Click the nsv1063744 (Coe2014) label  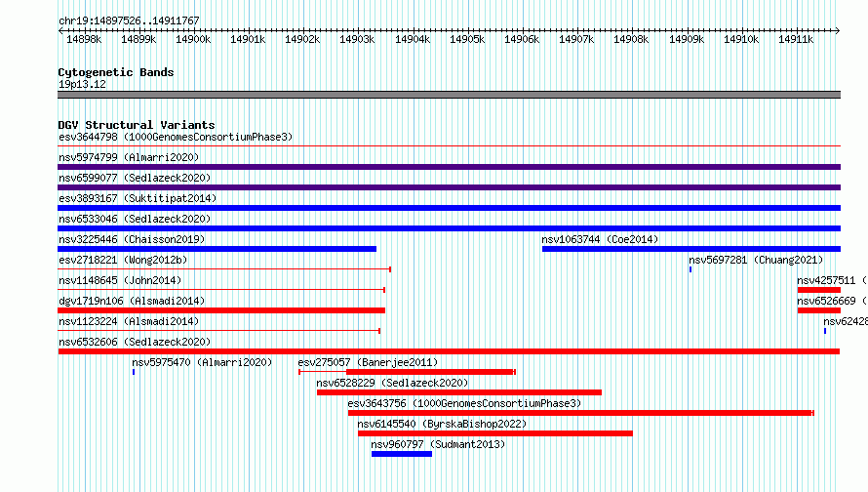click(x=600, y=239)
